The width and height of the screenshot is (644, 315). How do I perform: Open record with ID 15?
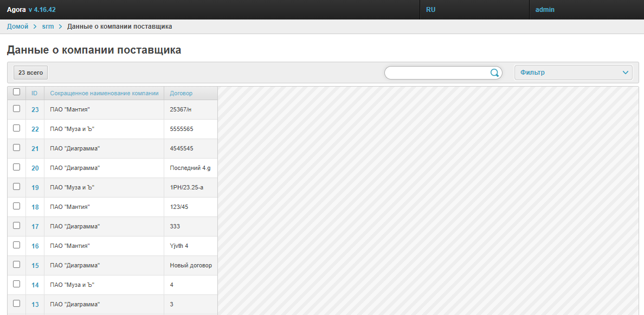pyautogui.click(x=35, y=266)
